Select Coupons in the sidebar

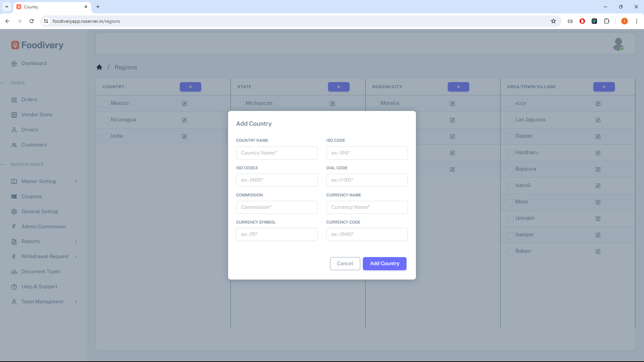coord(32,196)
